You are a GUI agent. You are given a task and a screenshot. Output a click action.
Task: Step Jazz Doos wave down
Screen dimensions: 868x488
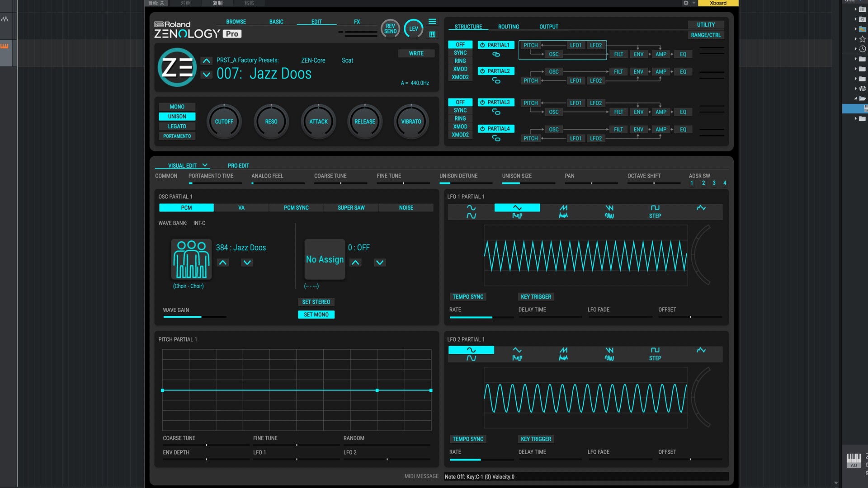coord(247,263)
